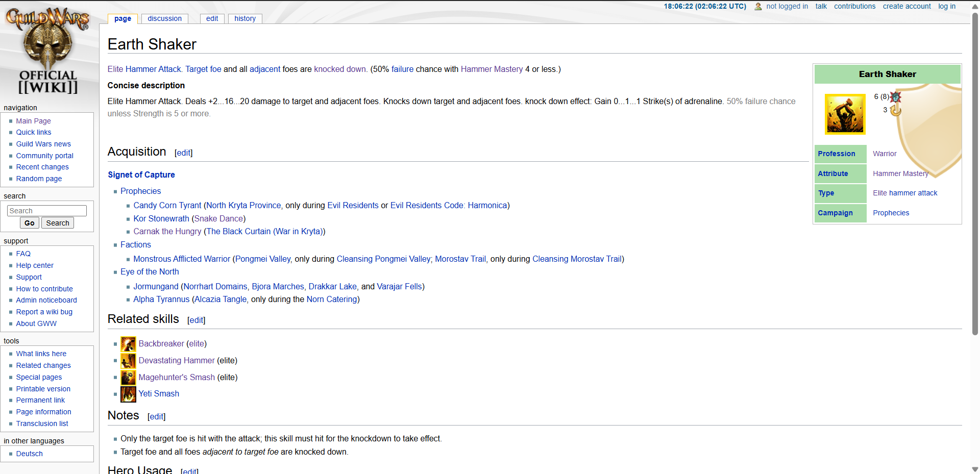Click the adrenaline cost icon beside 6 (8)
Viewport: 980px width, 474px height.
(x=896, y=96)
